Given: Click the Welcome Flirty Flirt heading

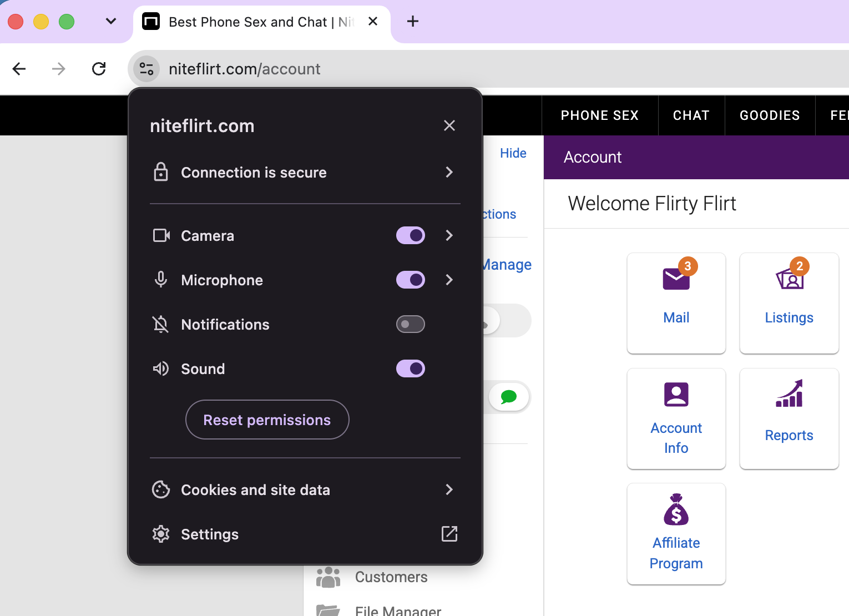Looking at the screenshot, I should (x=652, y=204).
